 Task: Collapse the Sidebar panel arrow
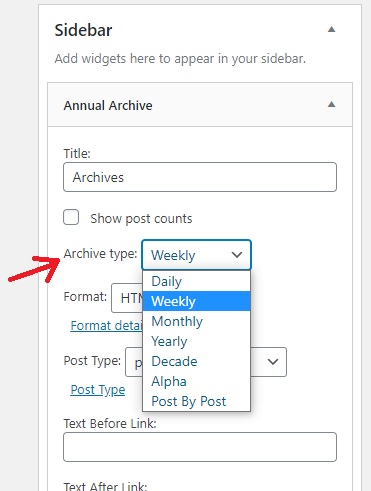click(331, 30)
